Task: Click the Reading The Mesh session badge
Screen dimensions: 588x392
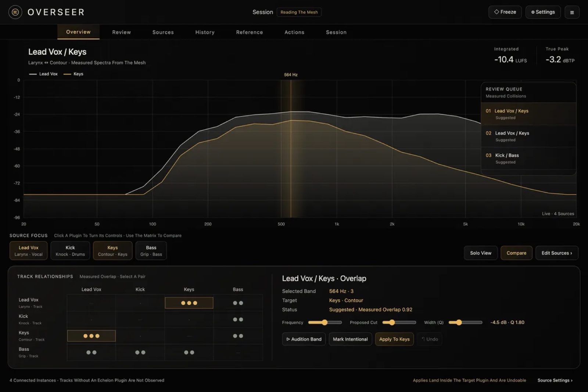Action: click(x=299, y=12)
